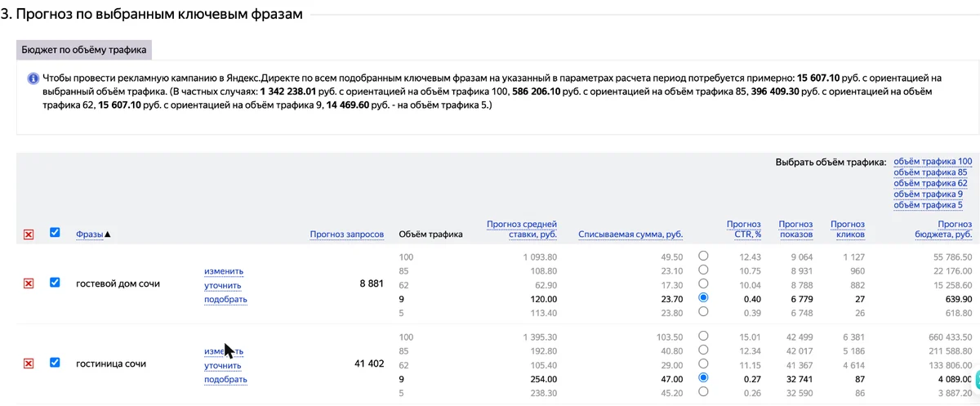Click the Объём трафика column label
980x406 pixels.
(x=430, y=234)
